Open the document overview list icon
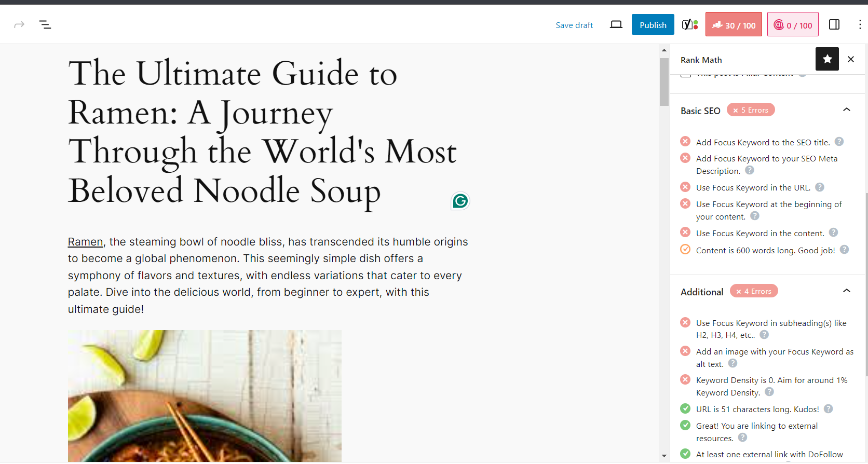This screenshot has height=464, width=868. [45, 24]
